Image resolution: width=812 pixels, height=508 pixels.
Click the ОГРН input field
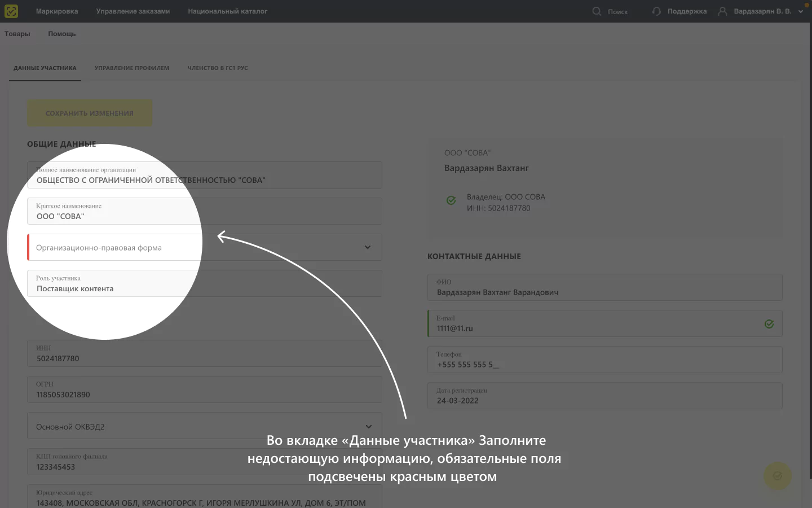point(205,389)
